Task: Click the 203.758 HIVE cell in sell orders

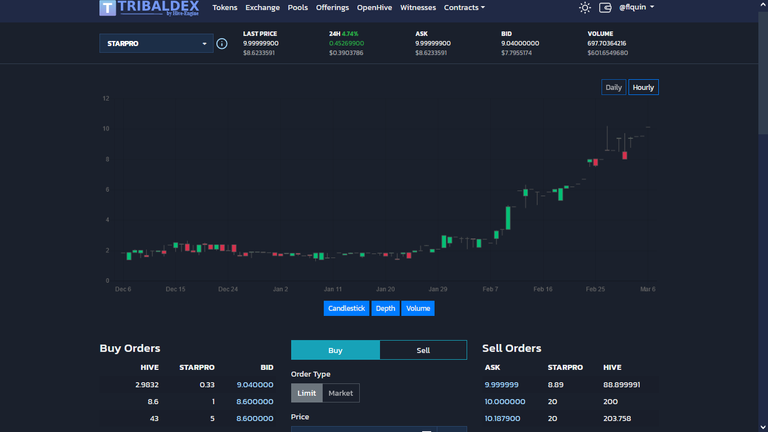Action: pos(617,418)
